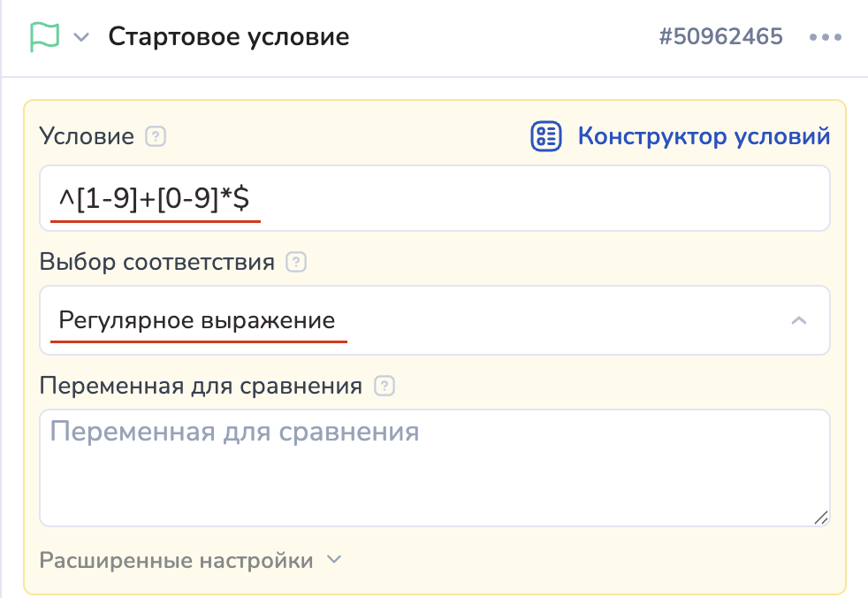Focus the Условие regex input field
868x598 pixels.
tap(530, 199)
